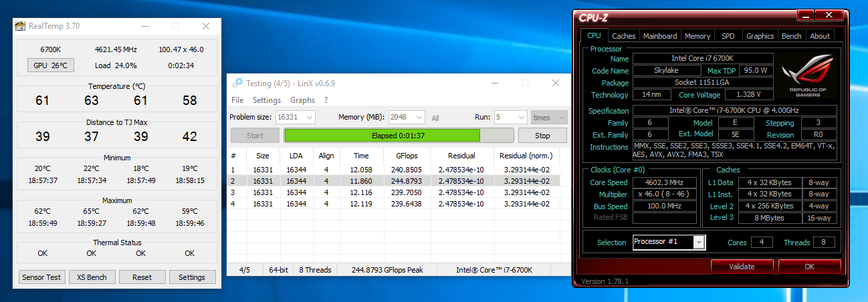
Task: Minimize the LinX window
Action: pyautogui.click(x=495, y=83)
